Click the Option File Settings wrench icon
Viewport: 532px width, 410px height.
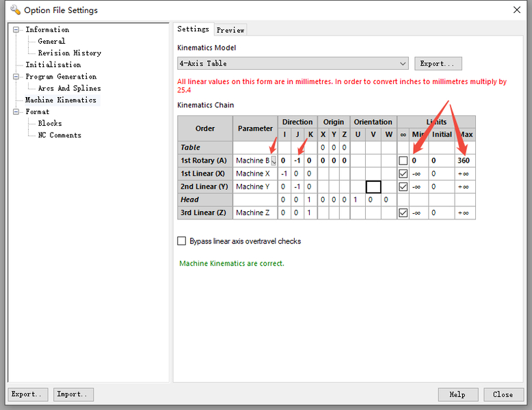15,10
